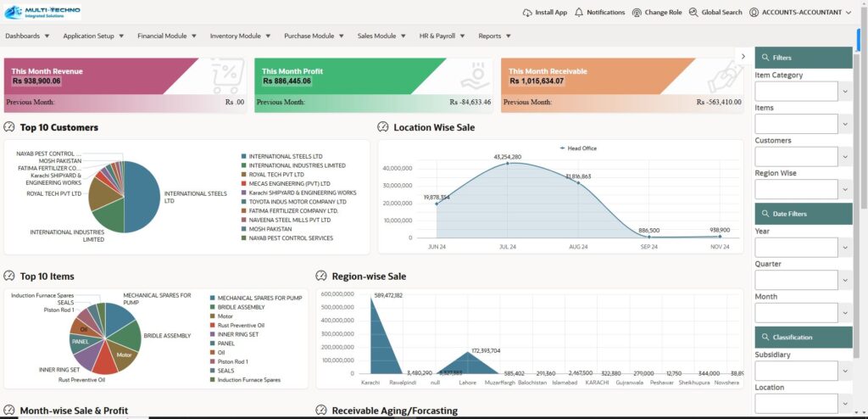Screen dimensions: 868x419
Task: Click the Top 10 Customers gauge icon
Action: click(x=9, y=127)
